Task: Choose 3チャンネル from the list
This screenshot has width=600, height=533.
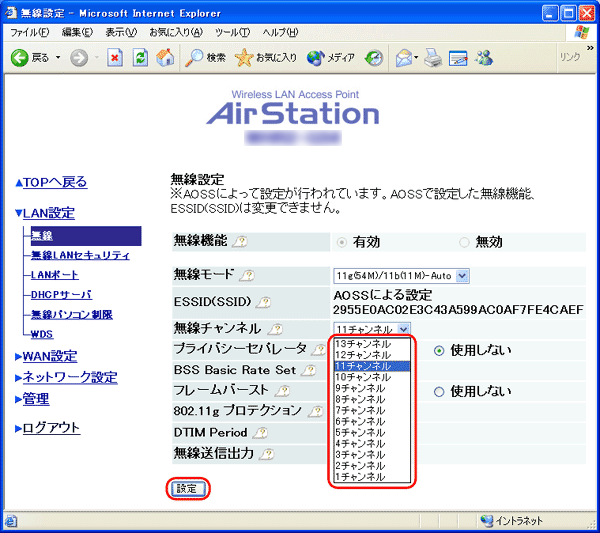Action: point(372,455)
